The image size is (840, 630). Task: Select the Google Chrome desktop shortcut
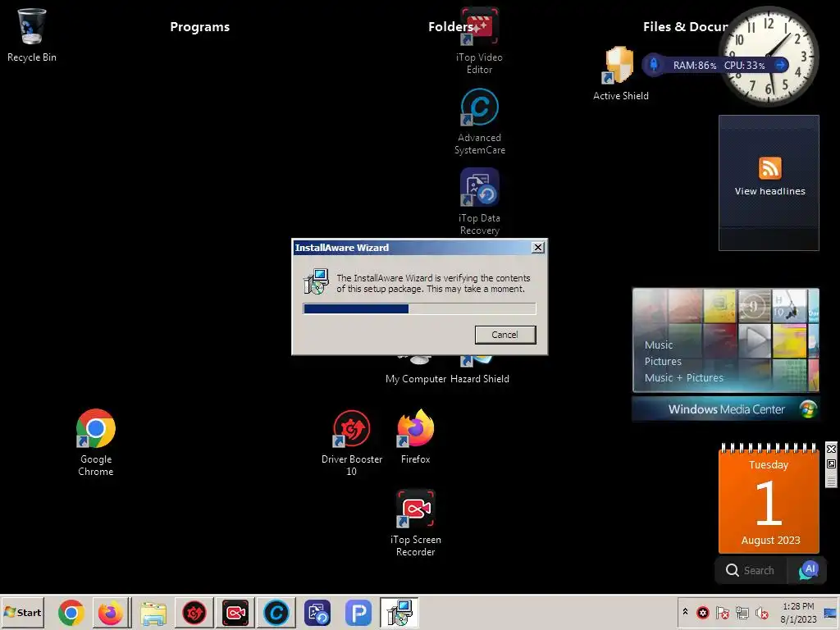pyautogui.click(x=96, y=442)
